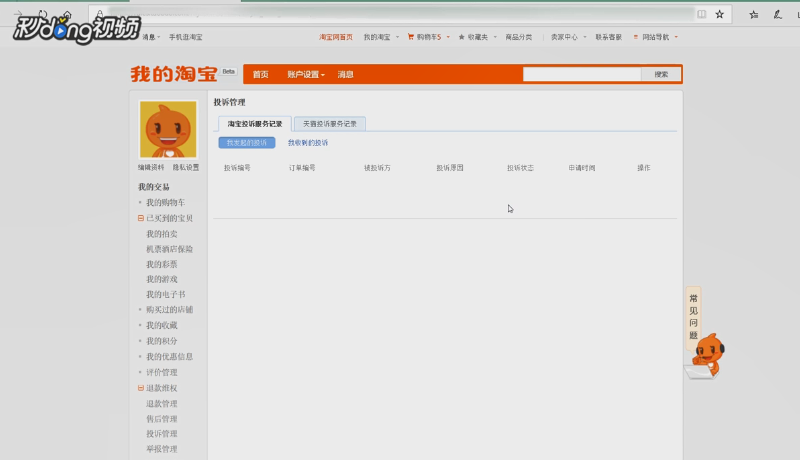Viewport: 800px width, 460px height.
Task: Click the customer service mascot icon
Action: [705, 356]
